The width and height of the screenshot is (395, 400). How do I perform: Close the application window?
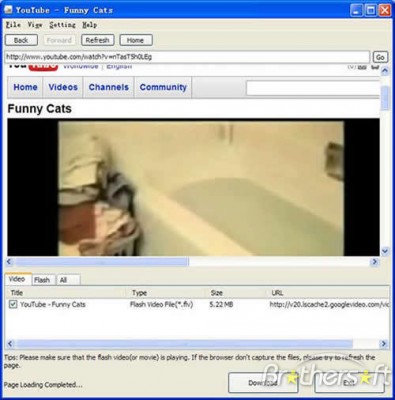[x=385, y=10]
